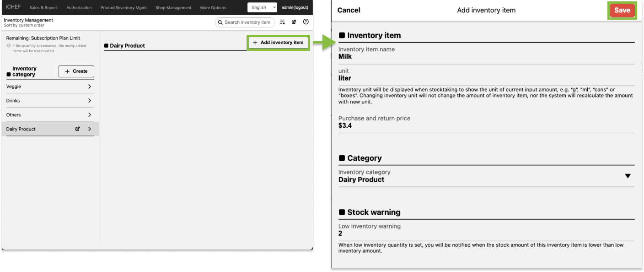
Task: Expand the Others category chevron
Action: click(x=90, y=115)
